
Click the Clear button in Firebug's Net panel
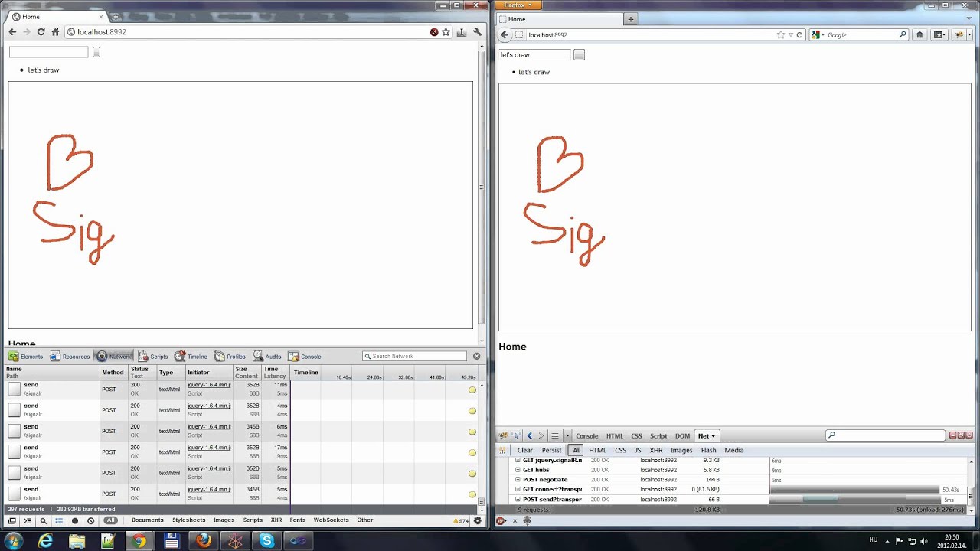coord(524,450)
